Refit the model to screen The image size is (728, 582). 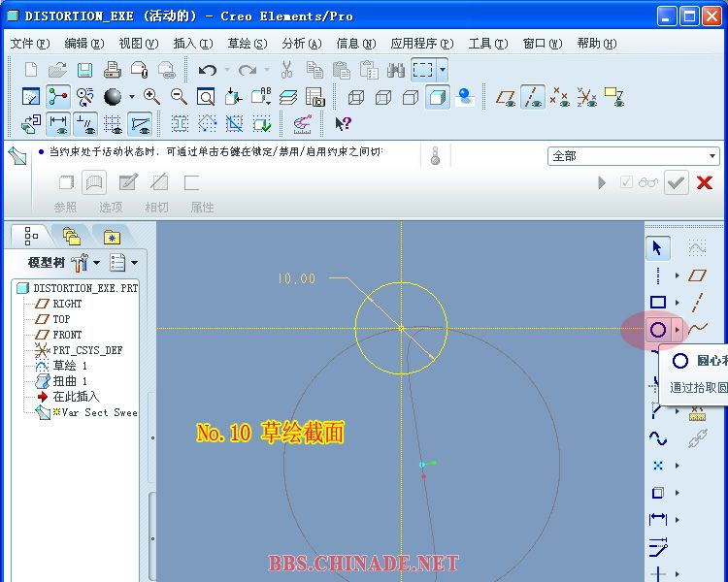pos(206,97)
